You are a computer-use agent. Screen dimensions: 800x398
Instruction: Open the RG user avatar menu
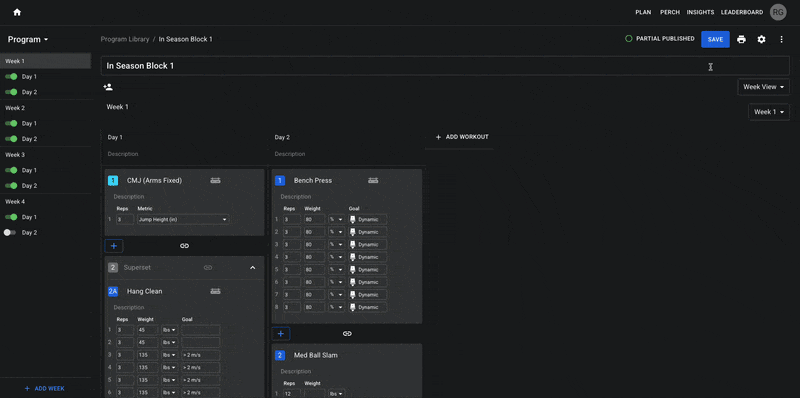[778, 12]
